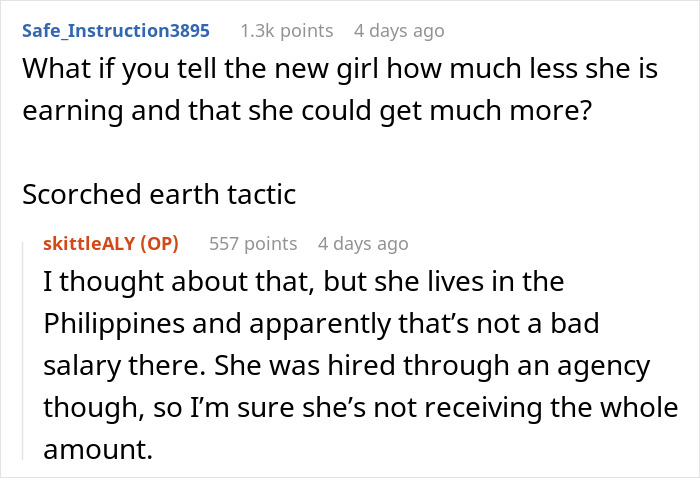Viewport: 700px width, 478px height.
Task: Open the top comment's '4 days ago' permalink
Action: click(x=399, y=31)
